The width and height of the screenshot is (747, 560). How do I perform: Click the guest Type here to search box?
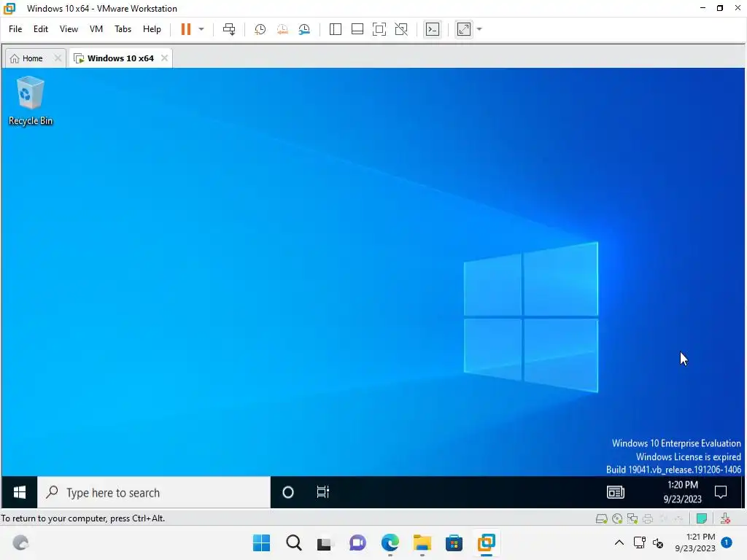pyautogui.click(x=154, y=492)
